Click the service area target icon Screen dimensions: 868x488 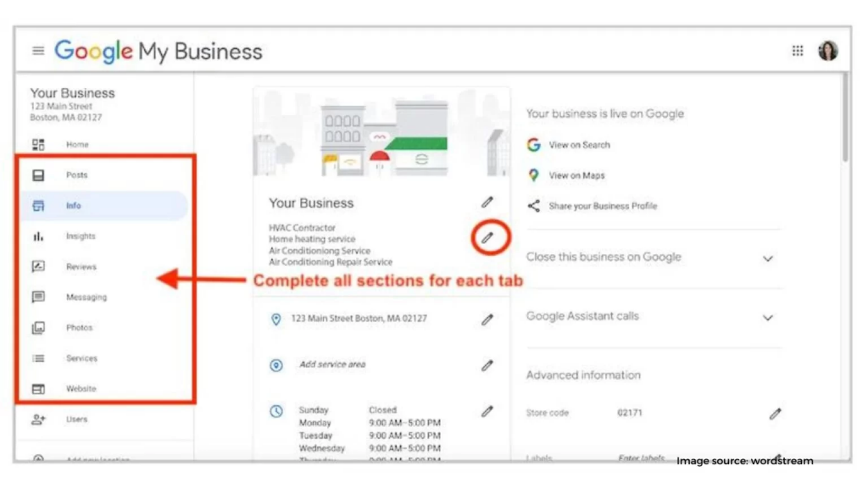pos(275,365)
